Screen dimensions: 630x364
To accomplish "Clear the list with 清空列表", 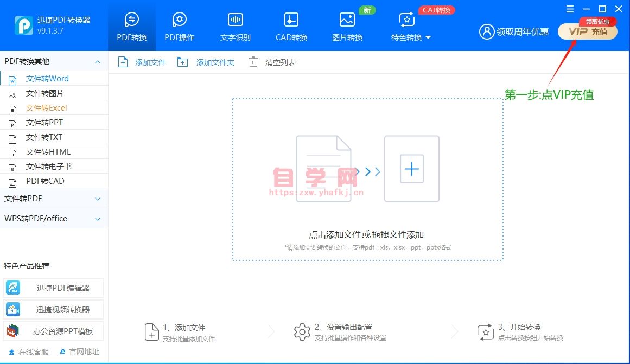I will (253, 62).
